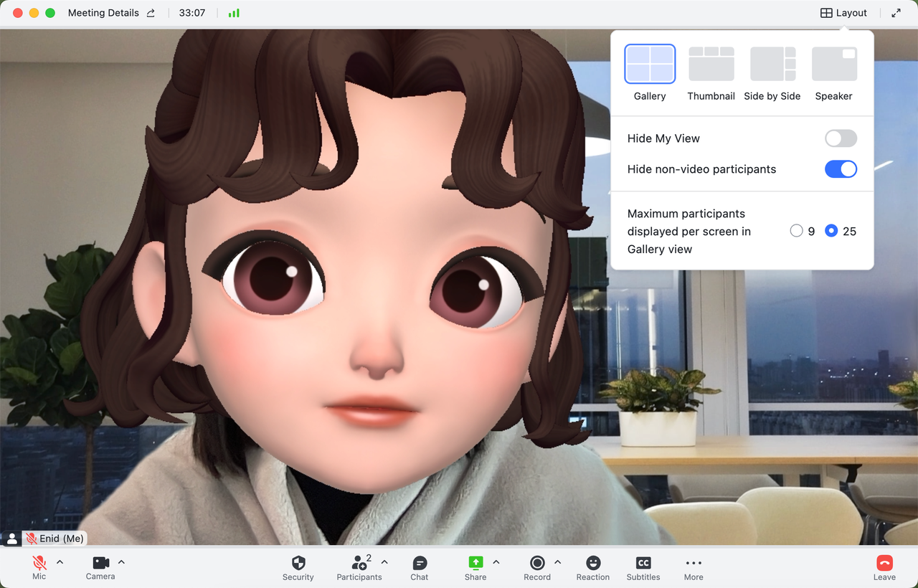Click Meeting Details in the title bar

(x=103, y=12)
